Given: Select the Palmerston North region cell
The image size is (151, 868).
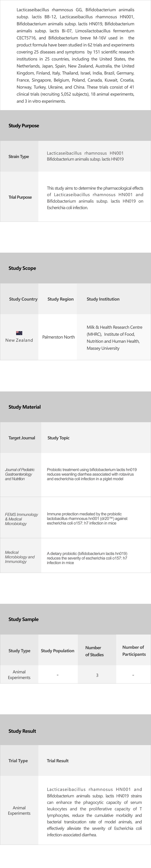Looking at the screenshot, I should point(59,337).
